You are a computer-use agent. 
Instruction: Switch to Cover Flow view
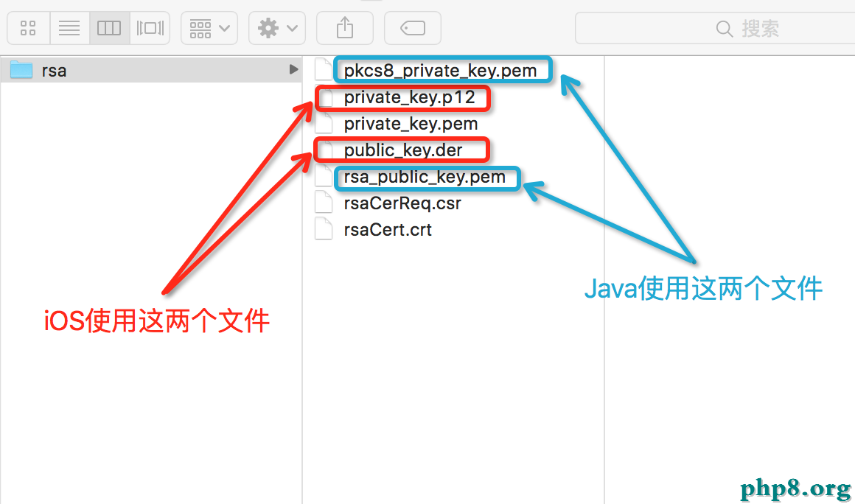coord(150,29)
